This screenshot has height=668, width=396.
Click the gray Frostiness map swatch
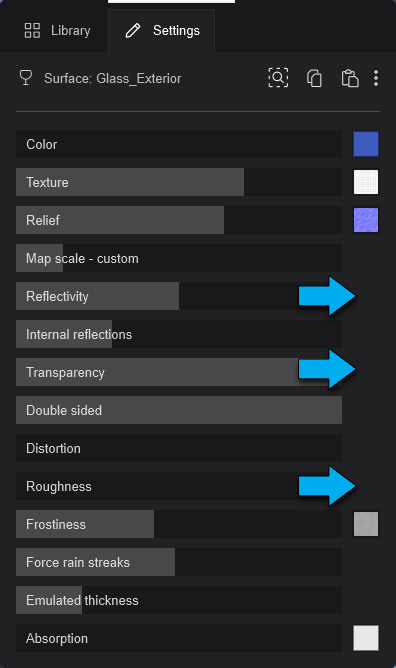point(366,524)
